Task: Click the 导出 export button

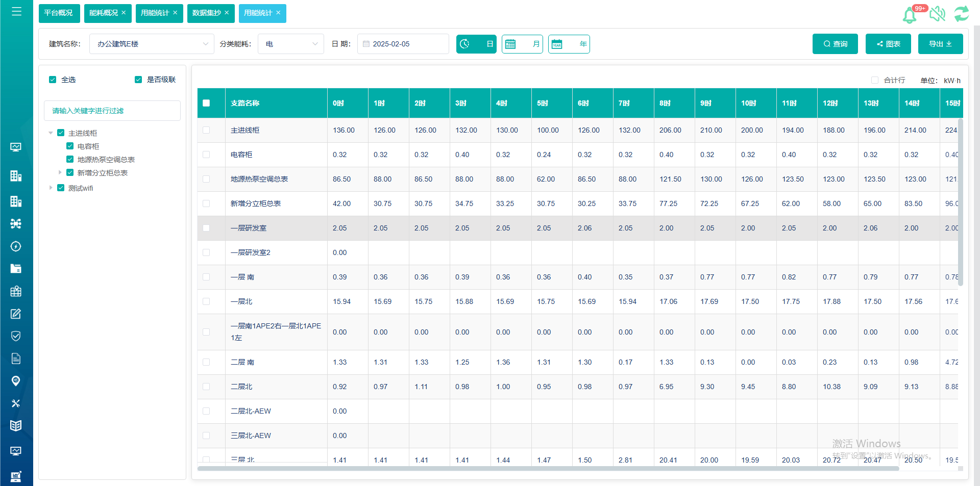Action: 940,44
